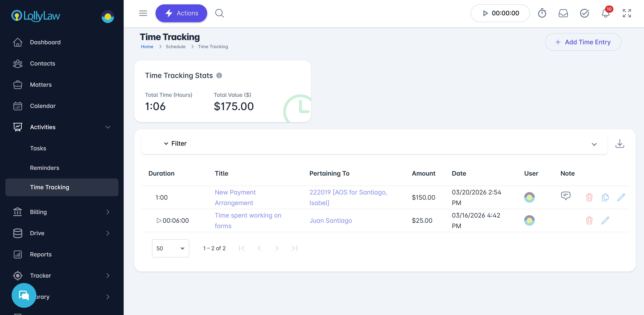
Task: Expand the Filter panel
Action: click(176, 143)
